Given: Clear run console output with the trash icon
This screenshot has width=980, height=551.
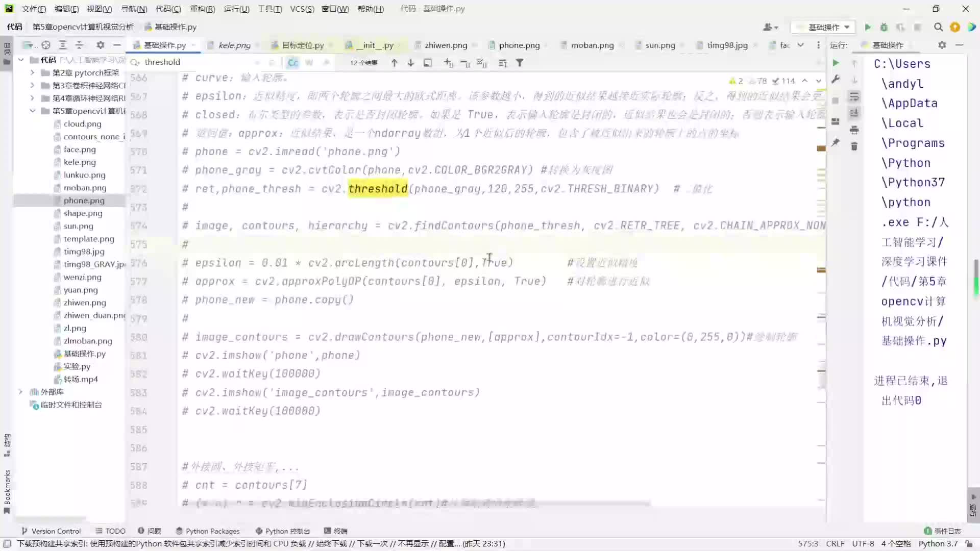Looking at the screenshot, I should point(854,147).
